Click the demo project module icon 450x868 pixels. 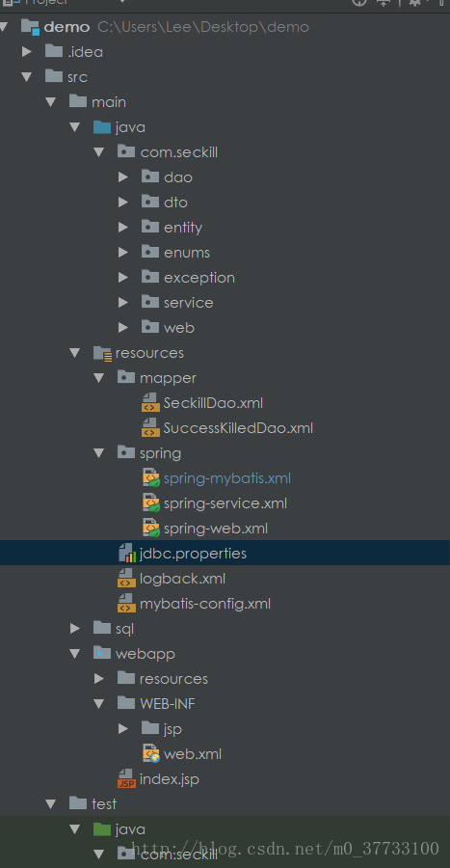31,27
